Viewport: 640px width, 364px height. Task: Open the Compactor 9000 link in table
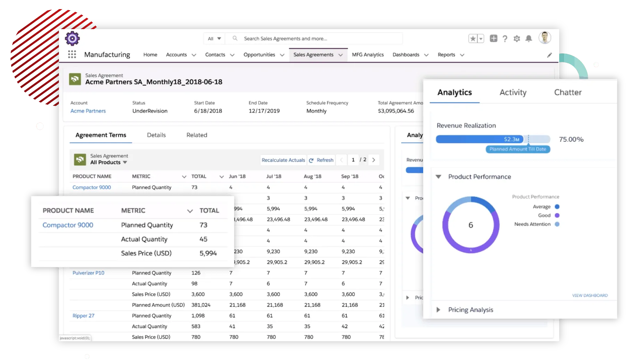click(x=92, y=188)
